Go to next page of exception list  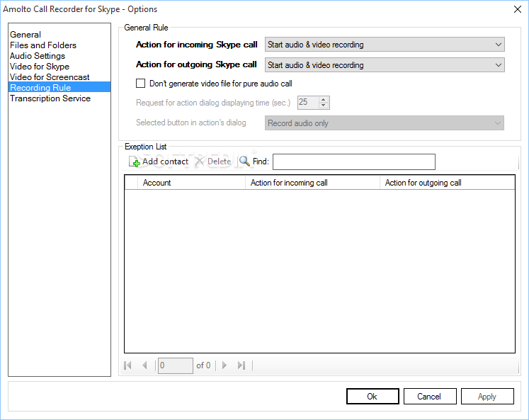[x=224, y=365]
